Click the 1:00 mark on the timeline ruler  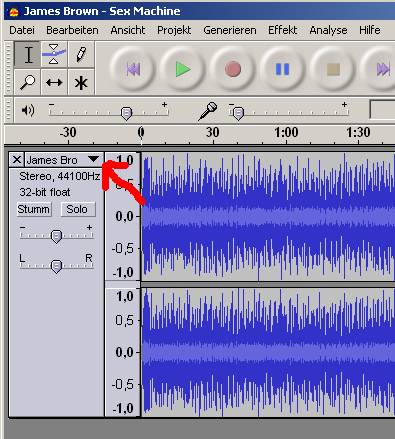coord(286,133)
